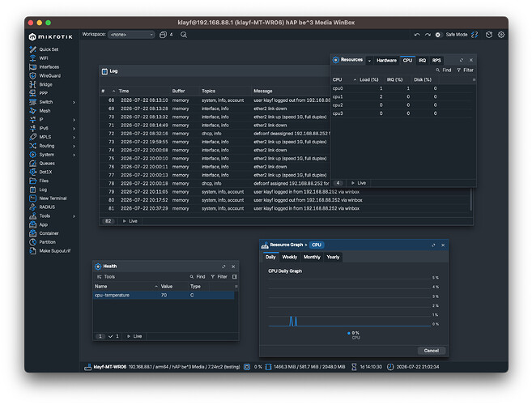Screen dimensions: 532x405
Task: Click the memory icon in status bar
Action: 268,367
